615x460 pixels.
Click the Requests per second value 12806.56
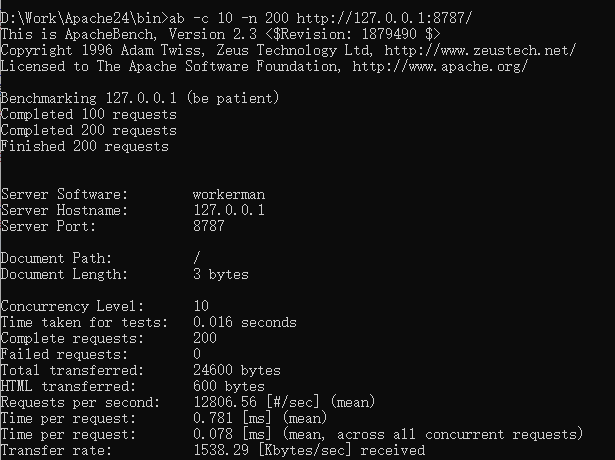[225, 402]
